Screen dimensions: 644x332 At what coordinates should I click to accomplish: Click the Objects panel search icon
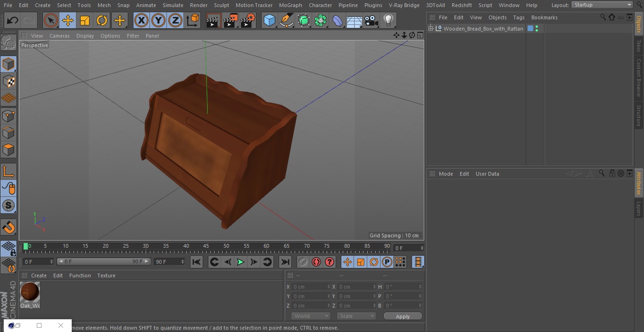[603, 17]
